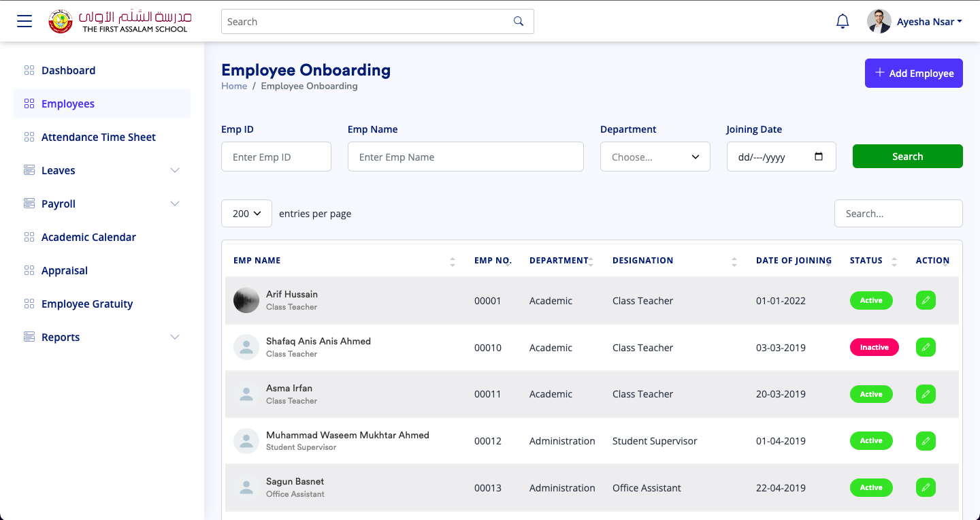Click the Home breadcrumb link
The image size is (980, 520).
[x=234, y=86]
